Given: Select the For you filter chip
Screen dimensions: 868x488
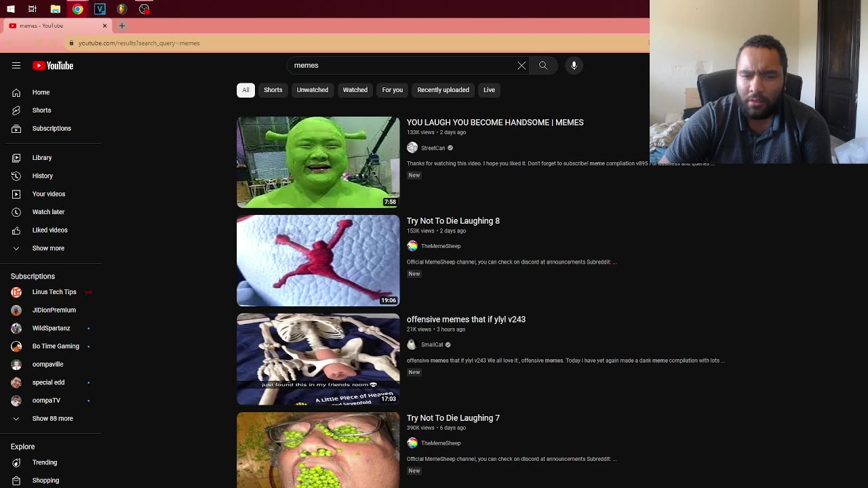Looking at the screenshot, I should point(392,90).
